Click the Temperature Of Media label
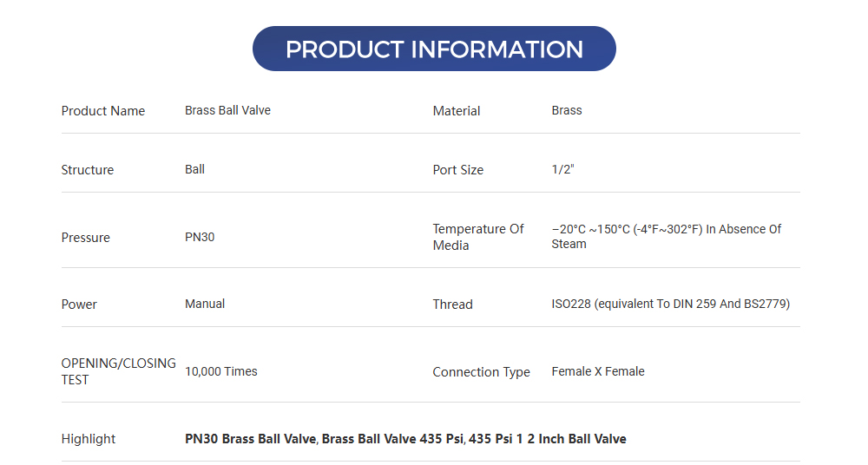The width and height of the screenshot is (868, 465). click(x=478, y=237)
